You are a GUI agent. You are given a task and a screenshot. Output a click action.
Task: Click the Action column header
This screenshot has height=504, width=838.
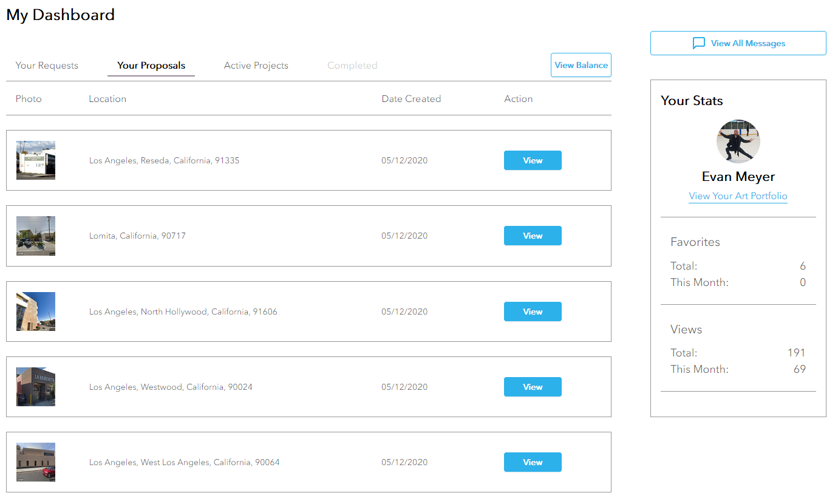click(519, 99)
